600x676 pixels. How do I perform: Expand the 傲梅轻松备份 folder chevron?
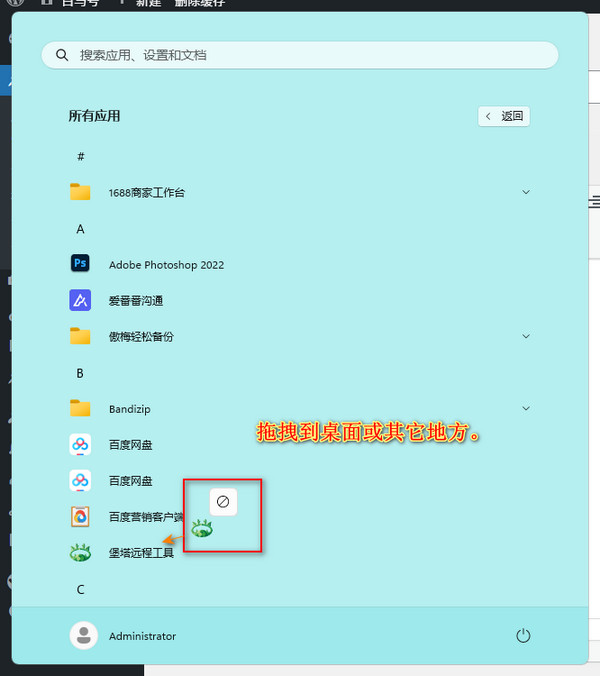point(526,336)
